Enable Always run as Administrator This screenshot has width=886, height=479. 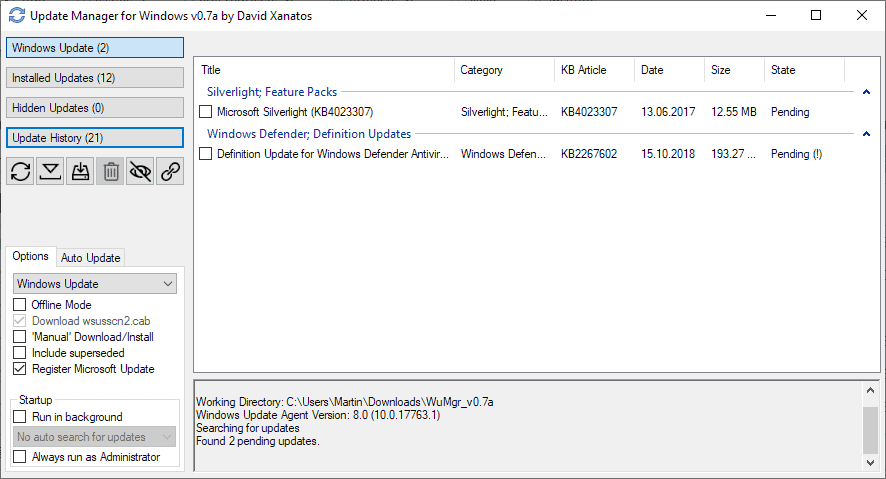pos(20,456)
